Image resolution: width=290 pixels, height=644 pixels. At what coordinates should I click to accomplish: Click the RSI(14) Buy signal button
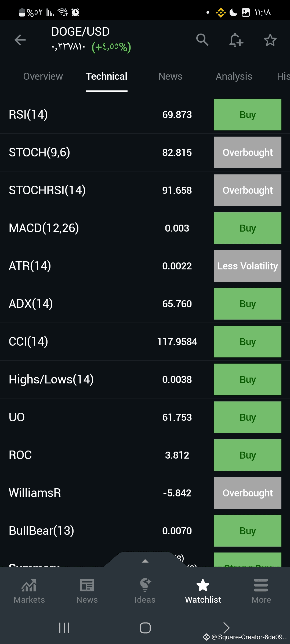tap(248, 115)
